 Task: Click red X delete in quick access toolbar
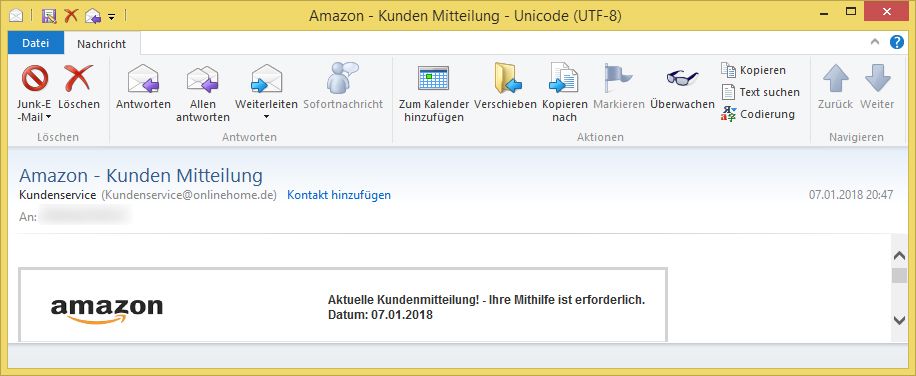point(71,16)
